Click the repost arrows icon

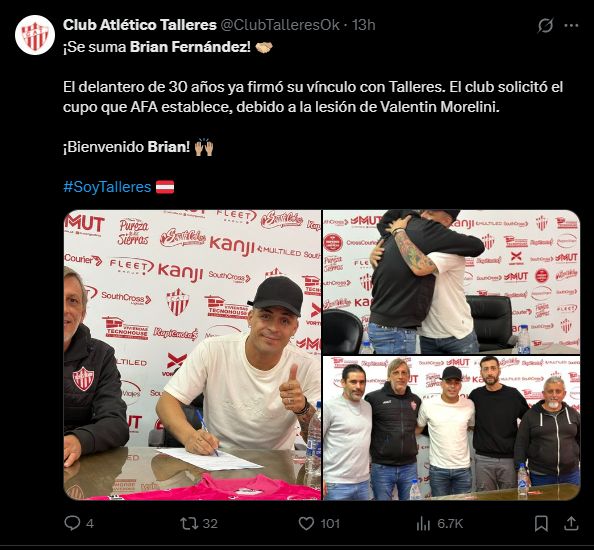189,523
